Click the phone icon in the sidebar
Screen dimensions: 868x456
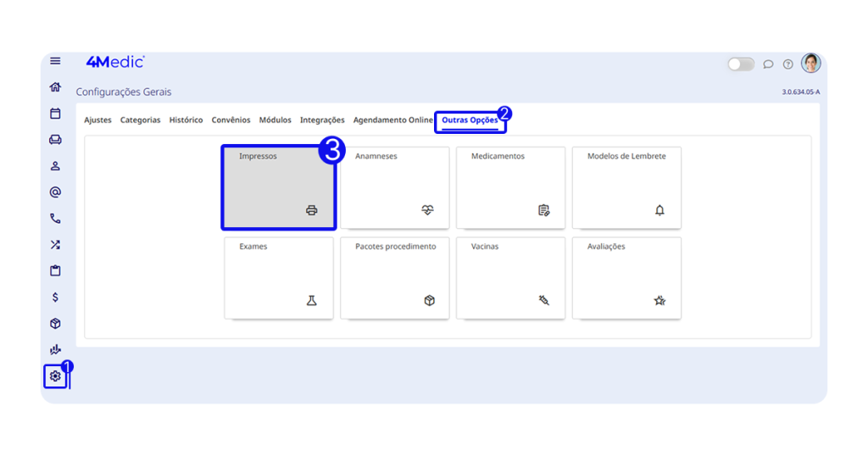coord(55,219)
